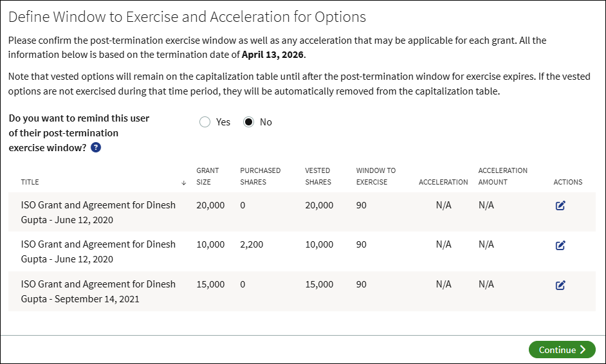The height and width of the screenshot is (364, 606).
Task: Select the first ISO Grant June 12, 2020 title
Action: [x=98, y=212]
